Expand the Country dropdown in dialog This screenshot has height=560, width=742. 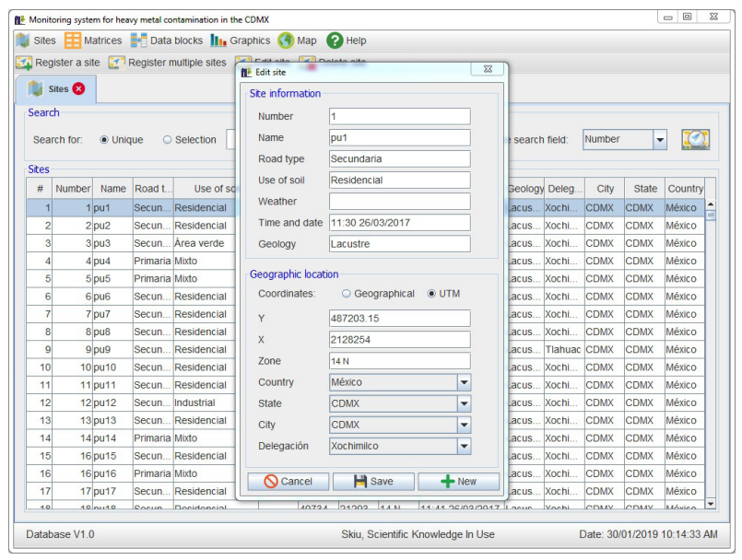[464, 382]
